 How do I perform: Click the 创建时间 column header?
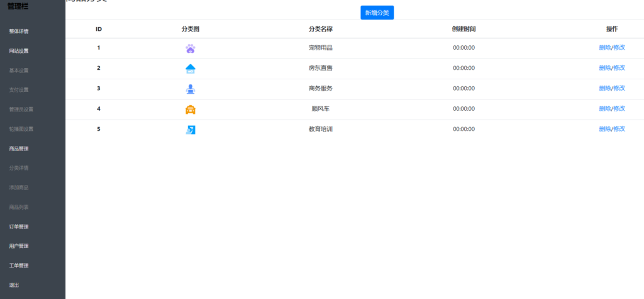click(x=464, y=29)
